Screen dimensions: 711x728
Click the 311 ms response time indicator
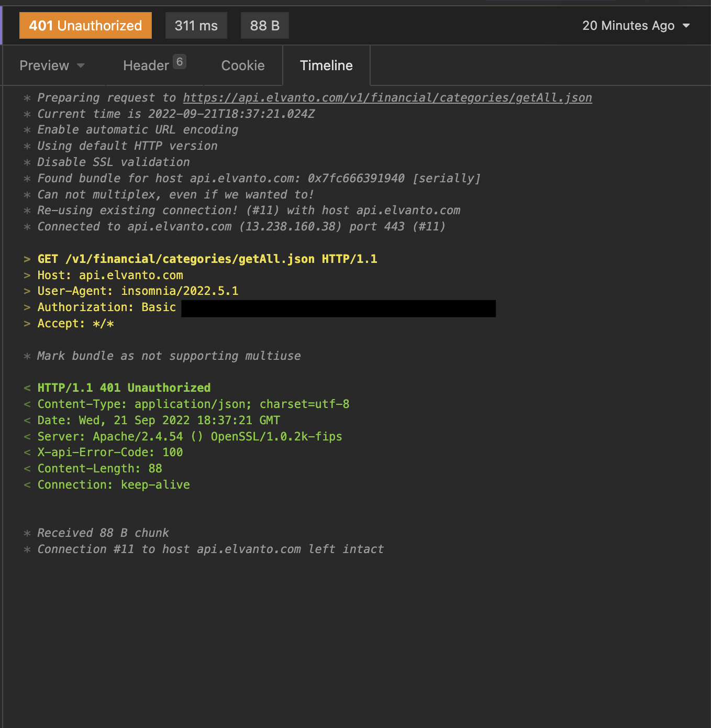(196, 25)
